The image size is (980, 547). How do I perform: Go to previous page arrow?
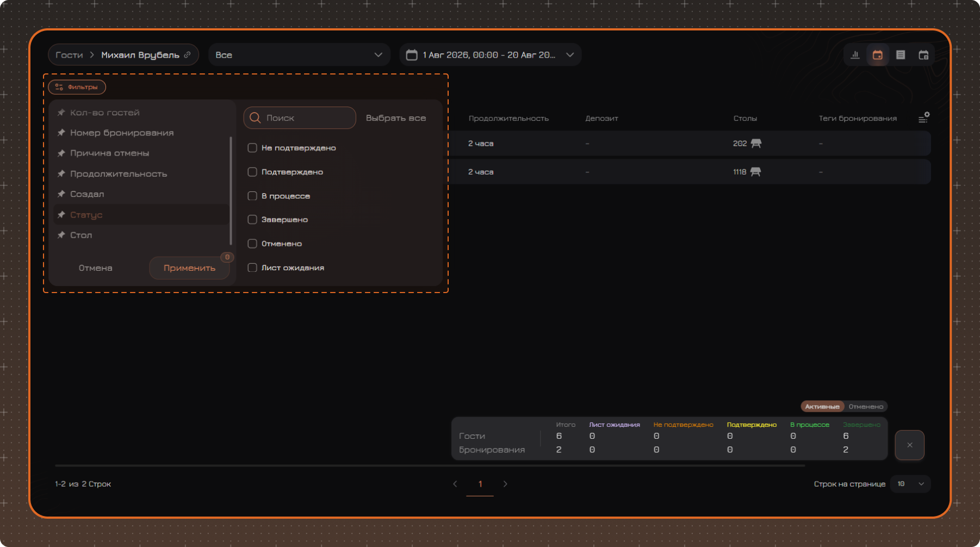click(455, 484)
